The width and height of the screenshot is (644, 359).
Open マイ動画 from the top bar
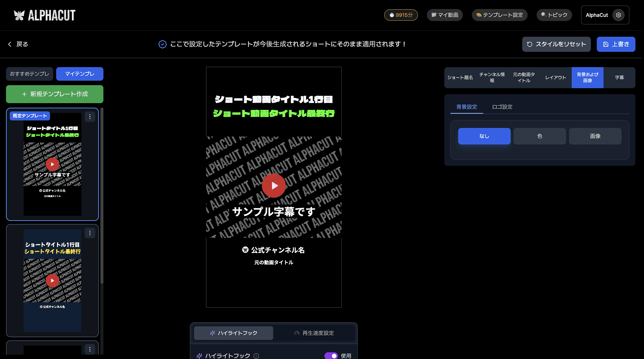(445, 15)
